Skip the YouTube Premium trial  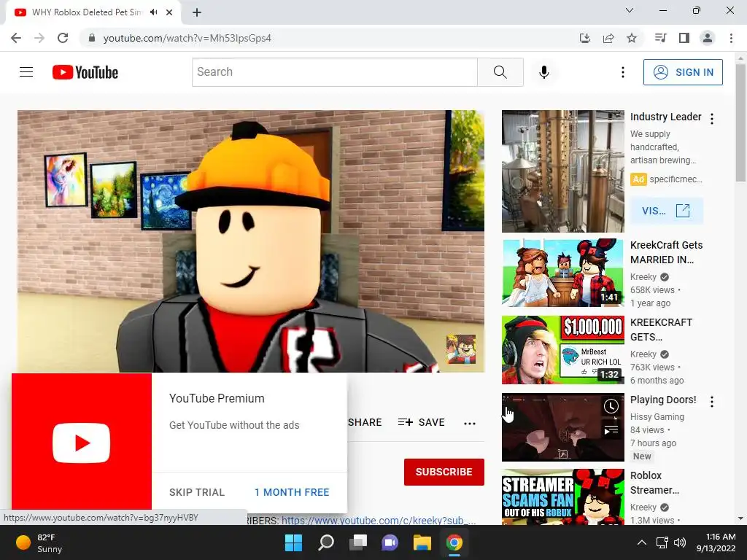[x=197, y=492]
